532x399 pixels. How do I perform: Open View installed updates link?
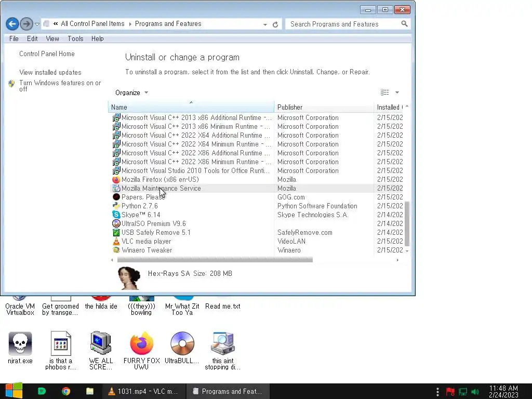point(50,72)
